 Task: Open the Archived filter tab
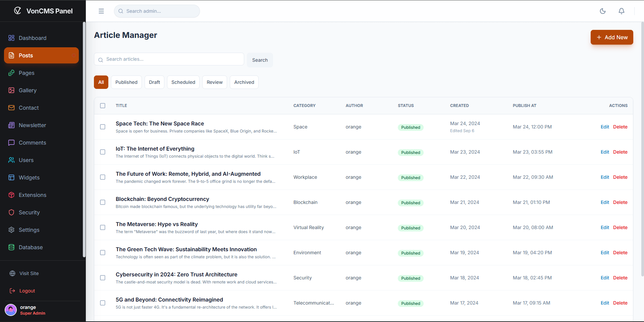coord(244,82)
